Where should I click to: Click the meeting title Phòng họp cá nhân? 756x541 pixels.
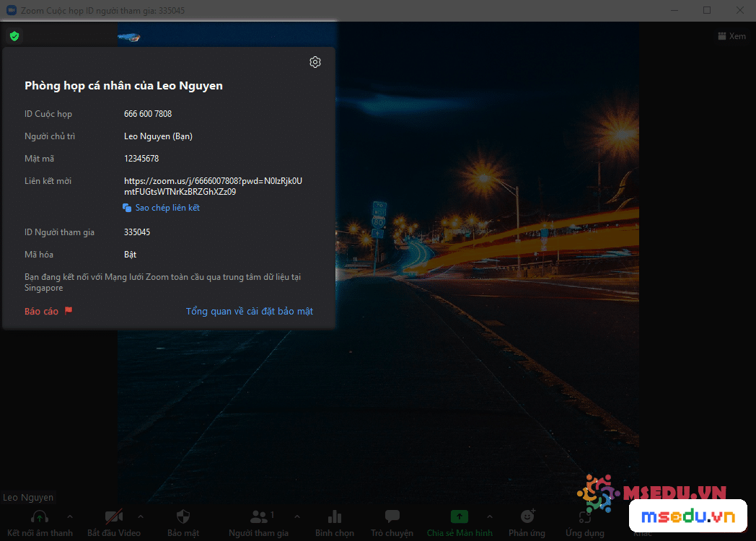tap(123, 86)
